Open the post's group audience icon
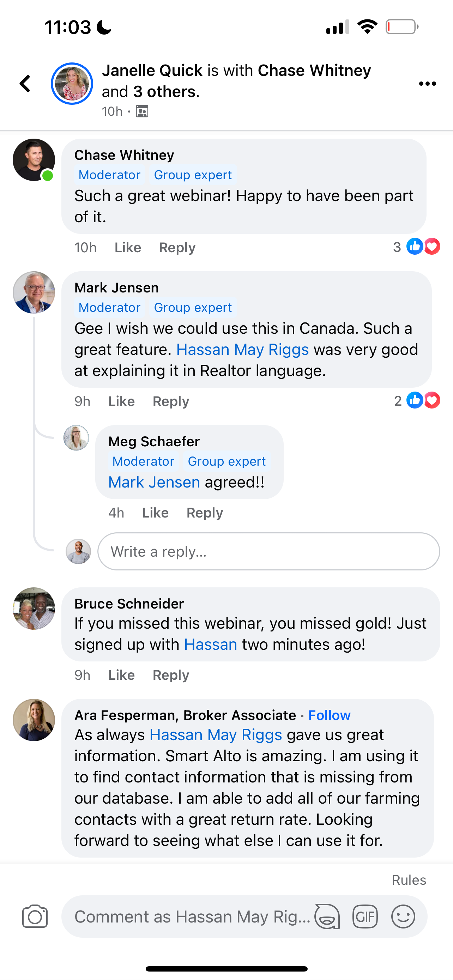The image size is (453, 980). point(142,111)
